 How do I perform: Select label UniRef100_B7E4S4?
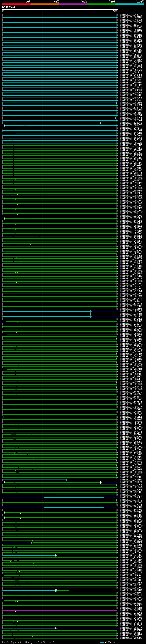pos(131,108)
